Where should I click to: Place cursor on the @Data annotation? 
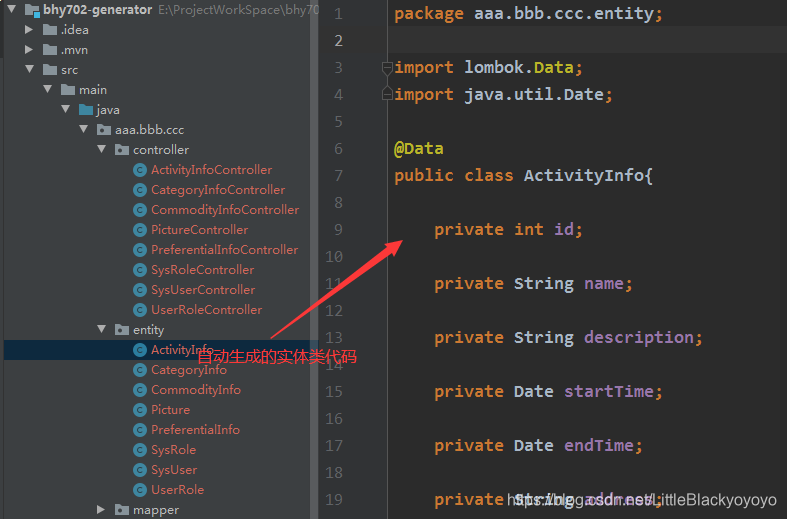pos(418,149)
